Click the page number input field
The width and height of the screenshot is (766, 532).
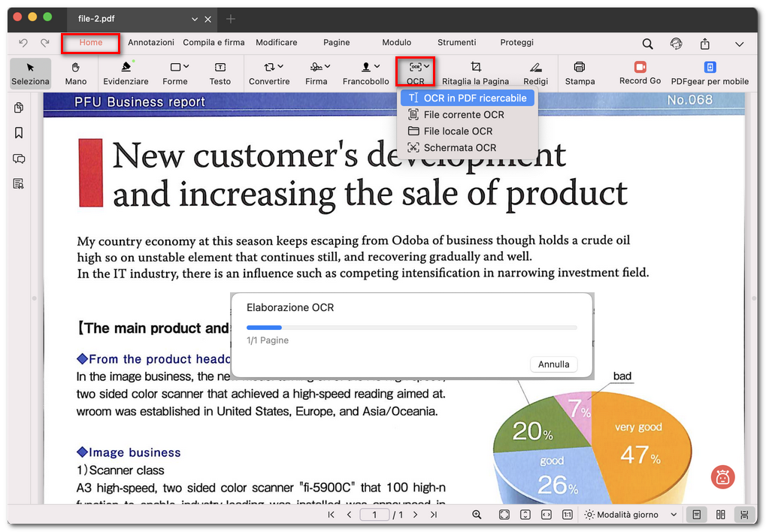pos(374,515)
